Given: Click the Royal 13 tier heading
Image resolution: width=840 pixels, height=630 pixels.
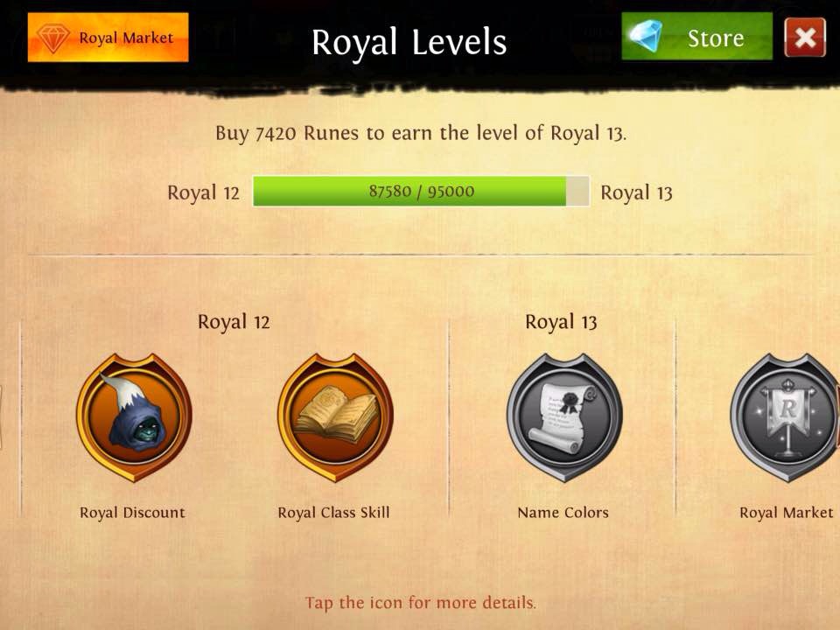Looking at the screenshot, I should (561, 322).
